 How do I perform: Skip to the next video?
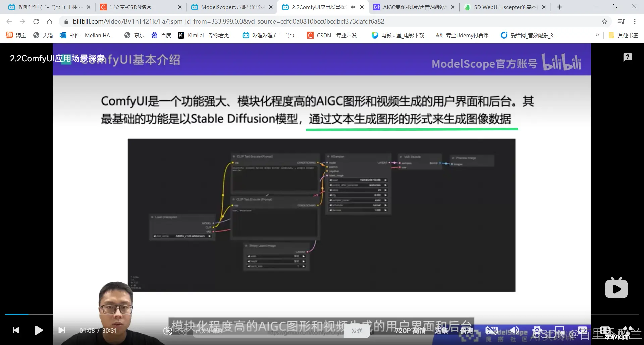click(x=62, y=330)
